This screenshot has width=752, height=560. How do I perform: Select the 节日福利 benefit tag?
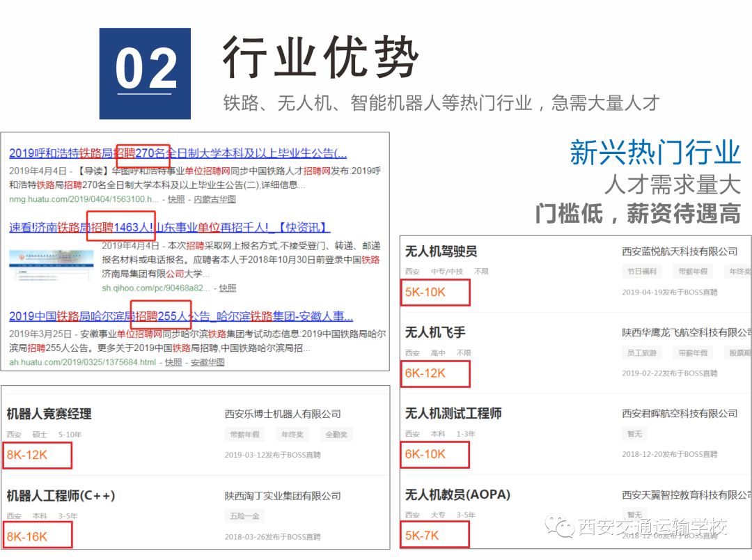click(641, 271)
